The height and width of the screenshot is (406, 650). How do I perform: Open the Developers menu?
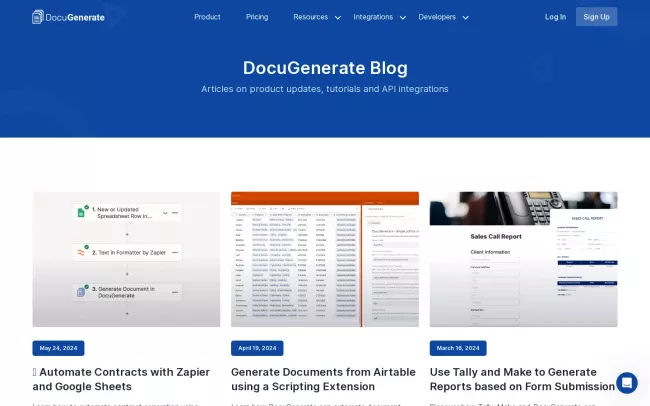[x=437, y=17]
